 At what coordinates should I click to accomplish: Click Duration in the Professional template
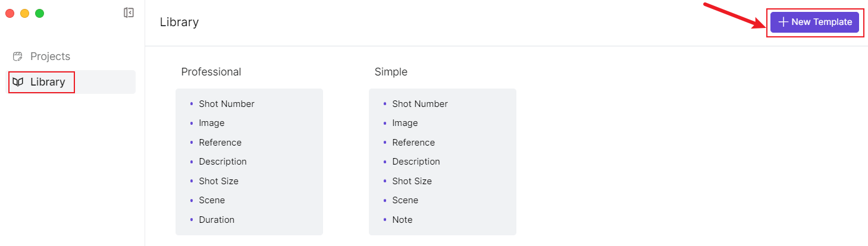217,220
